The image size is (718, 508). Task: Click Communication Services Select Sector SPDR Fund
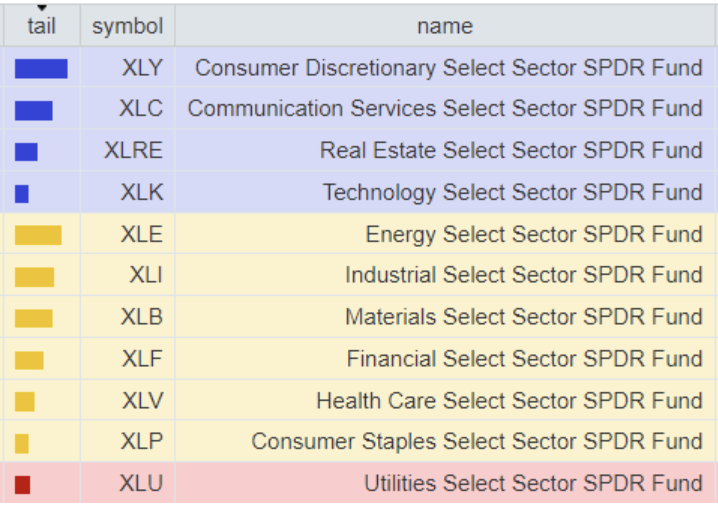pyautogui.click(x=445, y=109)
